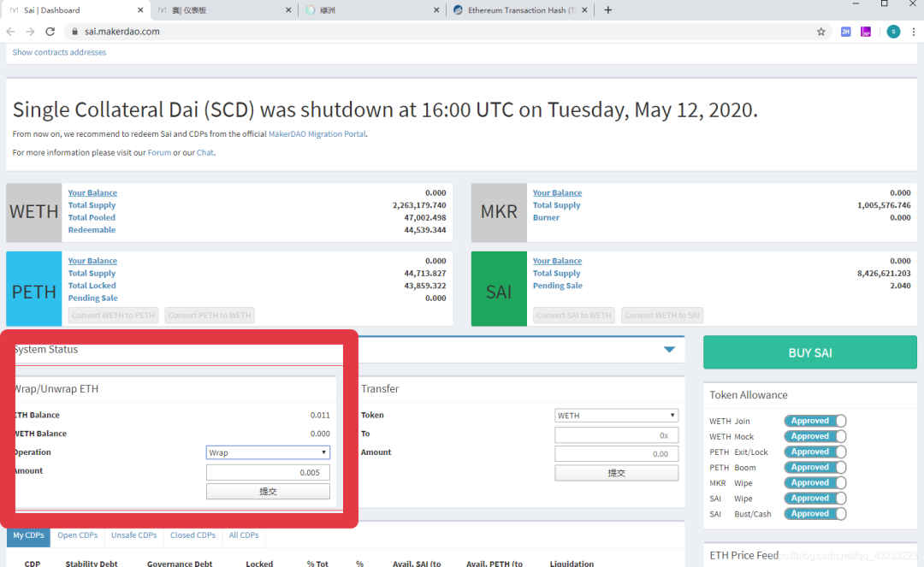
Task: Click the Convert SAI to WETH button
Action: pyautogui.click(x=574, y=316)
